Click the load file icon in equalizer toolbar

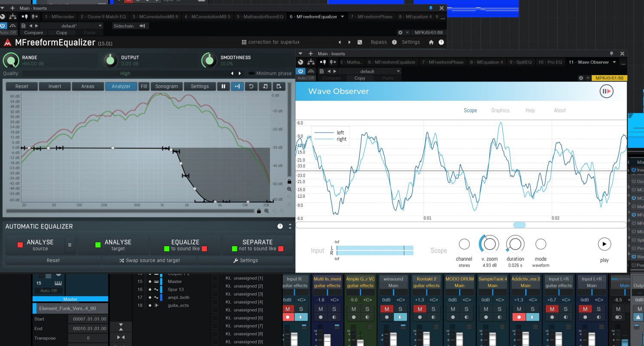click(x=265, y=86)
